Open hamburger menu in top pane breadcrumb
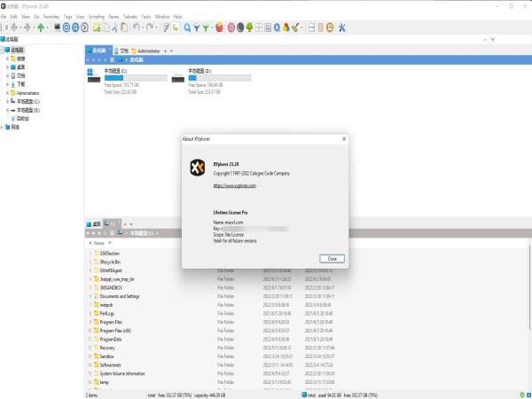532x399 pixels. point(112,60)
